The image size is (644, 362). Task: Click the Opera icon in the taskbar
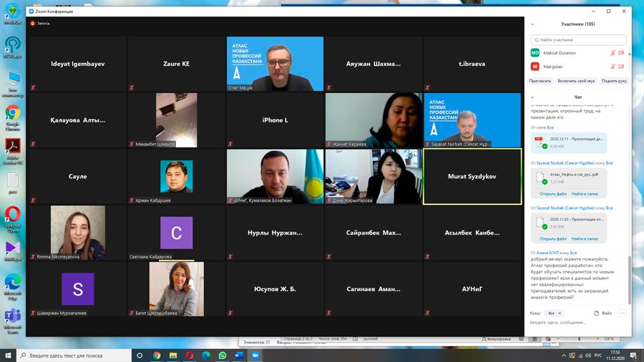point(190,356)
